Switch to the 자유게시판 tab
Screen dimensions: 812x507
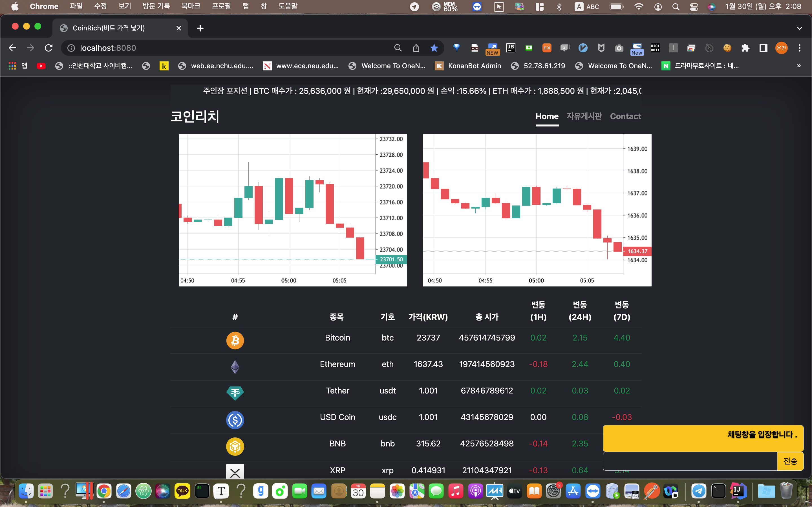click(x=584, y=116)
